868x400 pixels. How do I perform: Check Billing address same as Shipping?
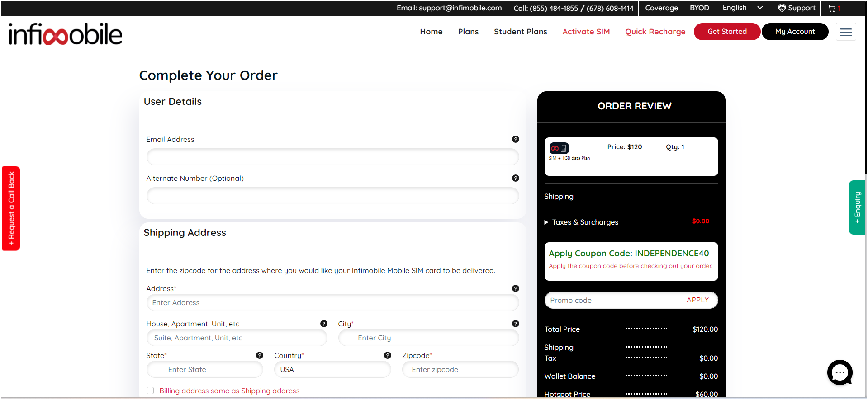click(x=150, y=391)
